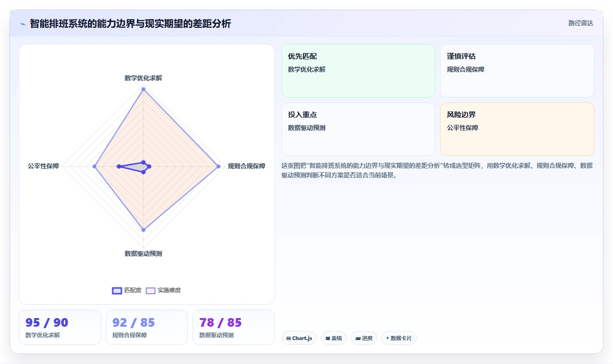Click 数学优化求解 text in 优先匹配 card

tap(306, 69)
